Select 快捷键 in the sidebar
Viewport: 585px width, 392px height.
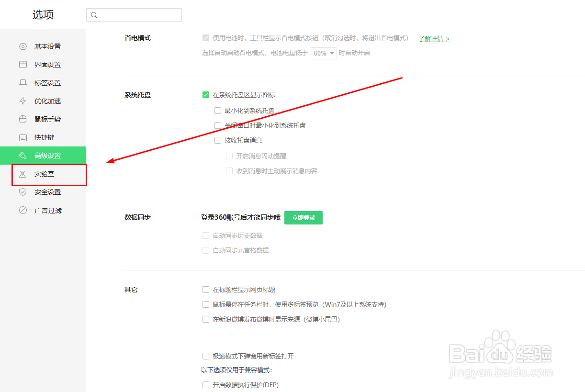click(x=43, y=137)
